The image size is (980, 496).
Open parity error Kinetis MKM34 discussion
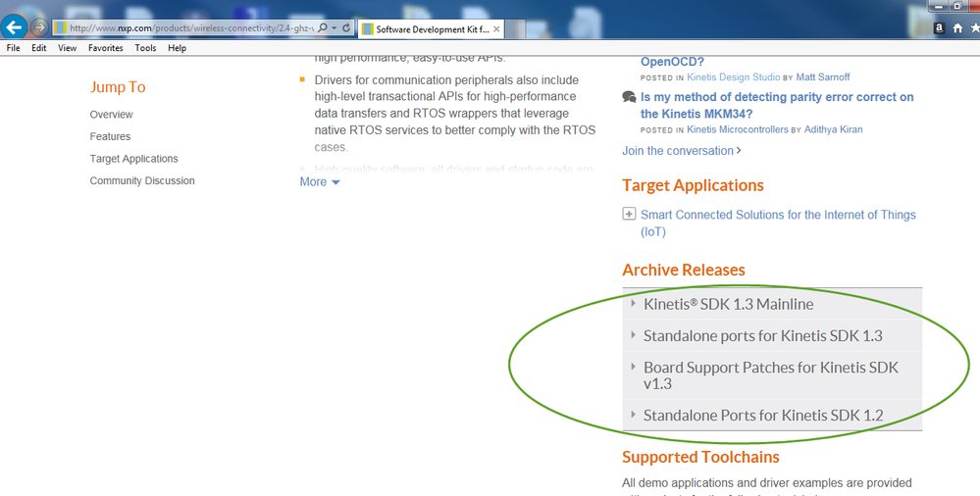pos(777,105)
